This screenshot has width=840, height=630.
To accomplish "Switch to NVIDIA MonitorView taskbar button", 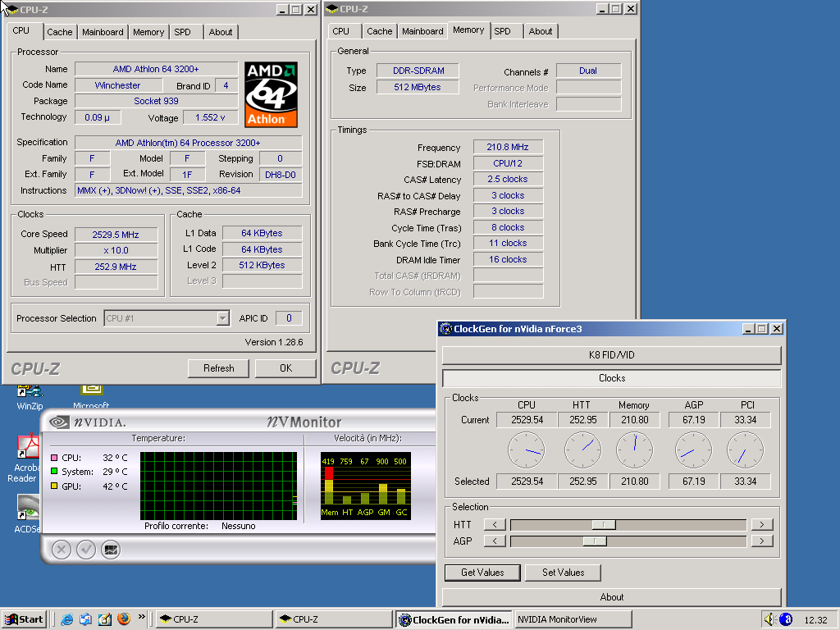I will [x=573, y=620].
